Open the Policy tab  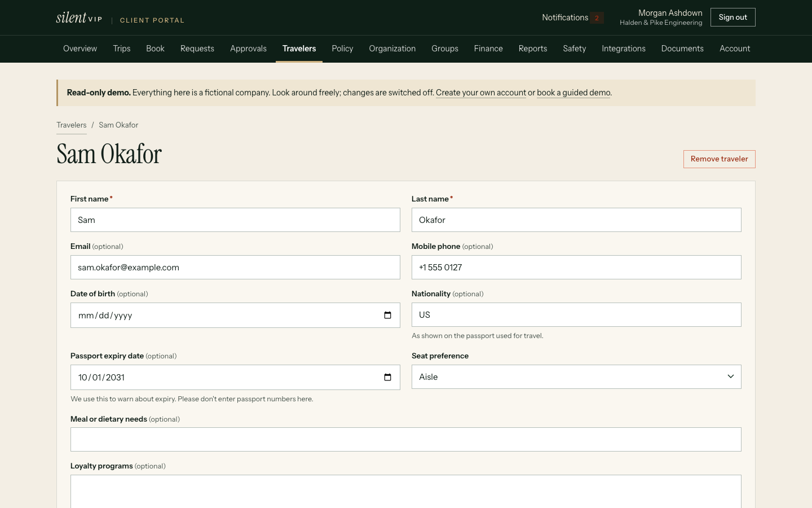(x=342, y=49)
